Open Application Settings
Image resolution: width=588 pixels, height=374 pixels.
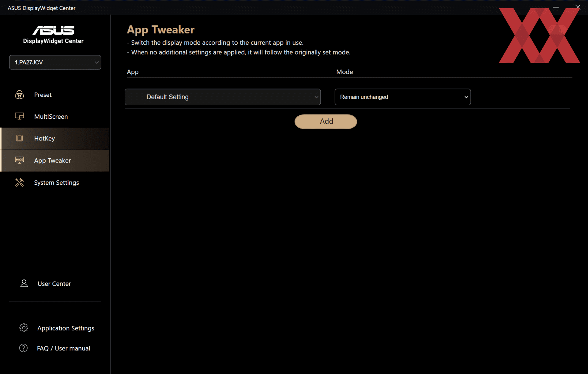pos(66,328)
